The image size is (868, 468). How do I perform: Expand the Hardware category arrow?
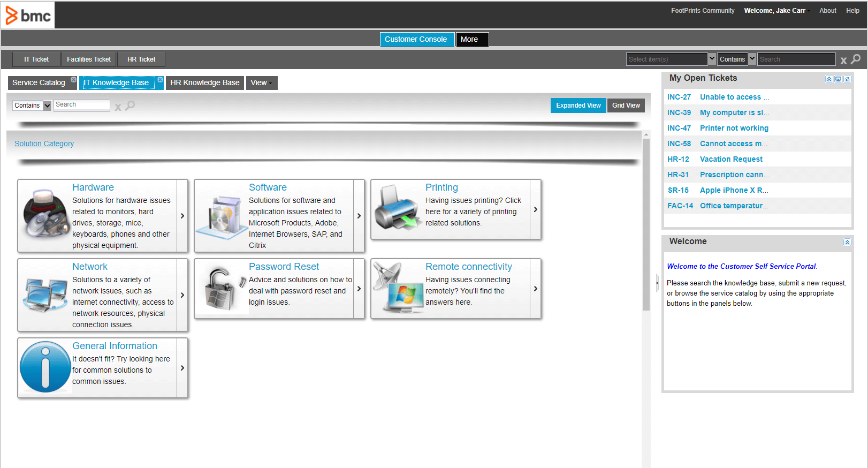182,216
